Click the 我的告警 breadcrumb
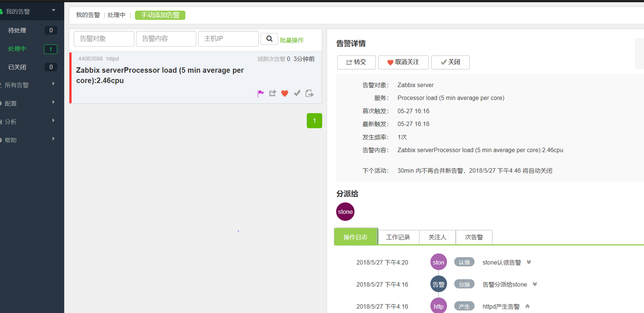The width and height of the screenshot is (644, 313). click(x=88, y=15)
